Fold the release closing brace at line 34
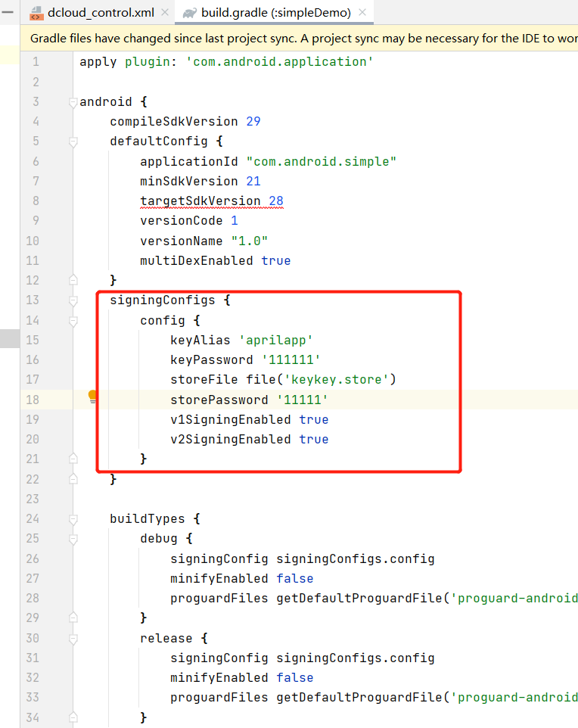This screenshot has width=578, height=728. pos(73,717)
